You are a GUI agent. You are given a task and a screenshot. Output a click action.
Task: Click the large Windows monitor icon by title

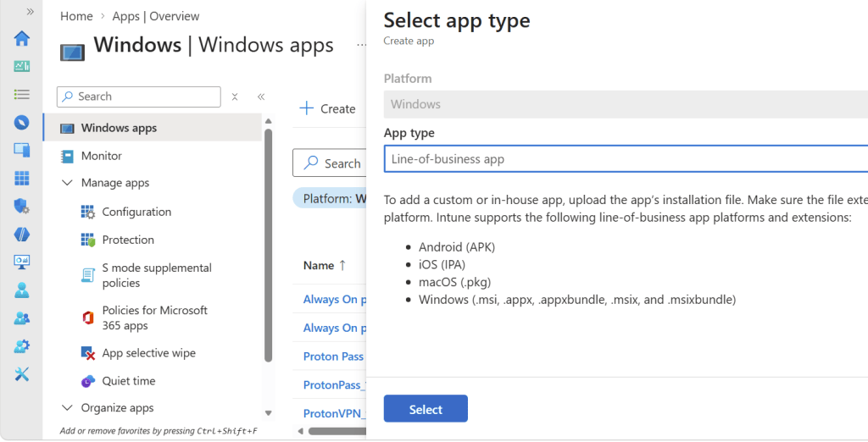tap(73, 52)
